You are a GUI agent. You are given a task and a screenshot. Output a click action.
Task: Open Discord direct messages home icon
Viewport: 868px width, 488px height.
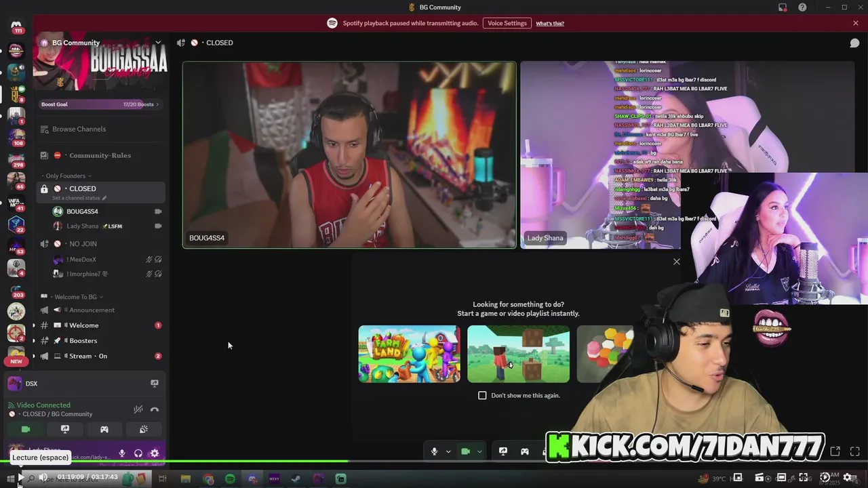[16, 24]
